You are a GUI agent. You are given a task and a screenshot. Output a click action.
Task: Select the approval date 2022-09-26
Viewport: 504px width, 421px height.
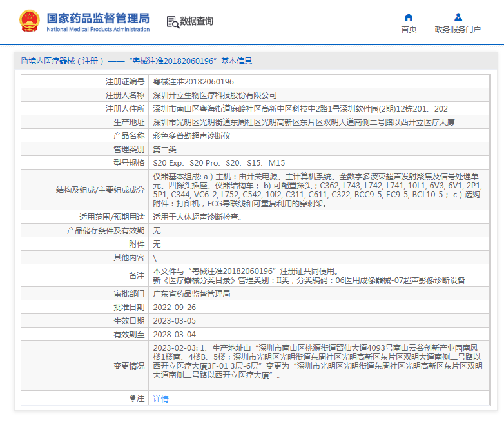pos(174,307)
